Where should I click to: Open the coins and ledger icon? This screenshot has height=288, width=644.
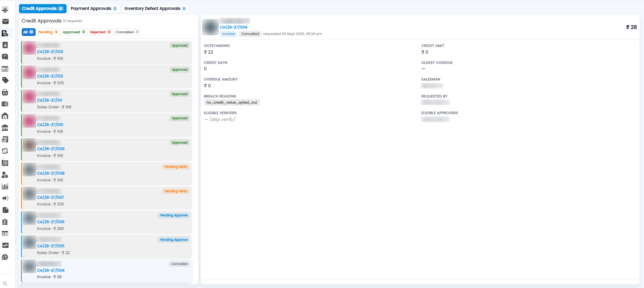(x=5, y=139)
